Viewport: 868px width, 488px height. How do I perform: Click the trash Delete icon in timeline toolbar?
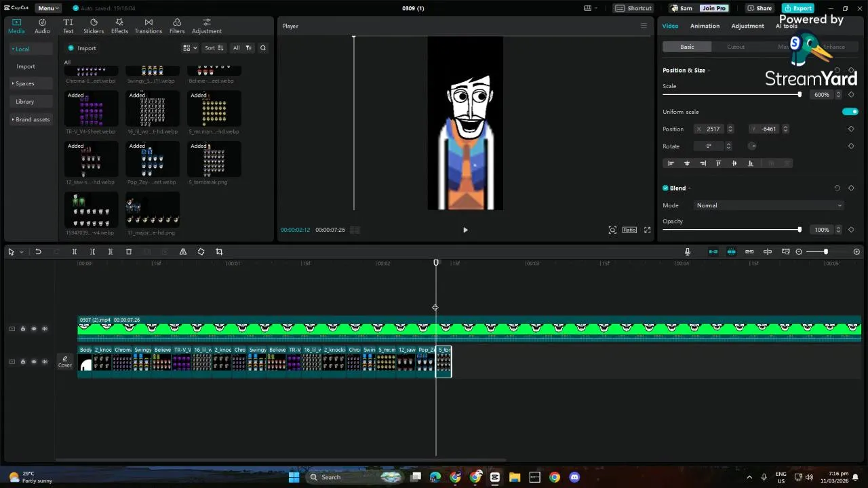[x=129, y=251]
